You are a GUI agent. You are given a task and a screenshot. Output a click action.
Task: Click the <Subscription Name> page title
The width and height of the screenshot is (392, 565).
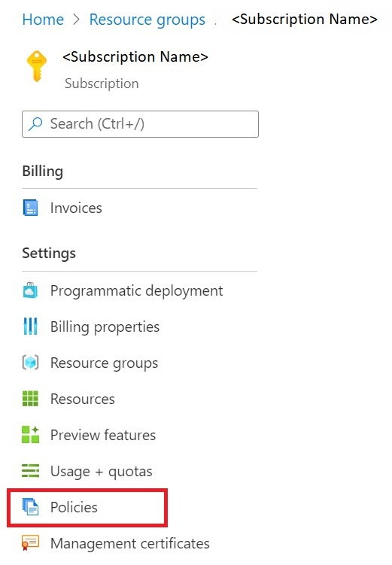tap(135, 57)
